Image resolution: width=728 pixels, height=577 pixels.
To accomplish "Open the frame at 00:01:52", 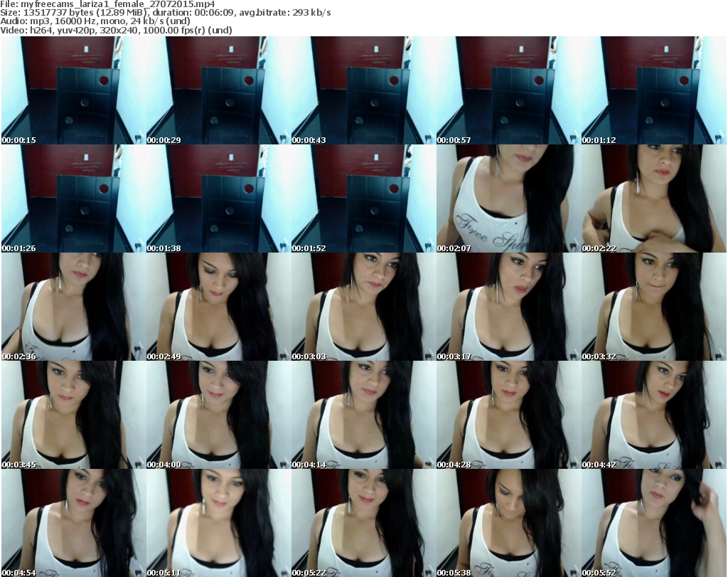I will pos(363,198).
